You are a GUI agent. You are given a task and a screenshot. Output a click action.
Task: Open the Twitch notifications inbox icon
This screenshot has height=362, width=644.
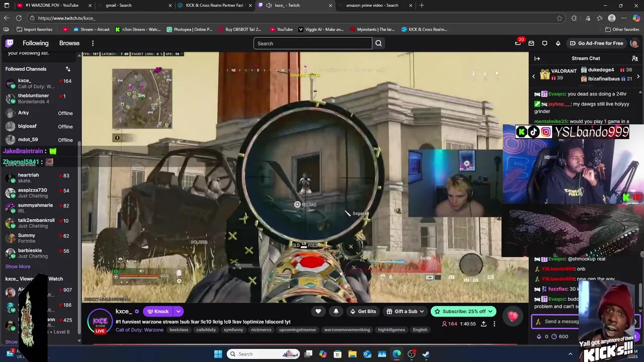pyautogui.click(x=544, y=43)
